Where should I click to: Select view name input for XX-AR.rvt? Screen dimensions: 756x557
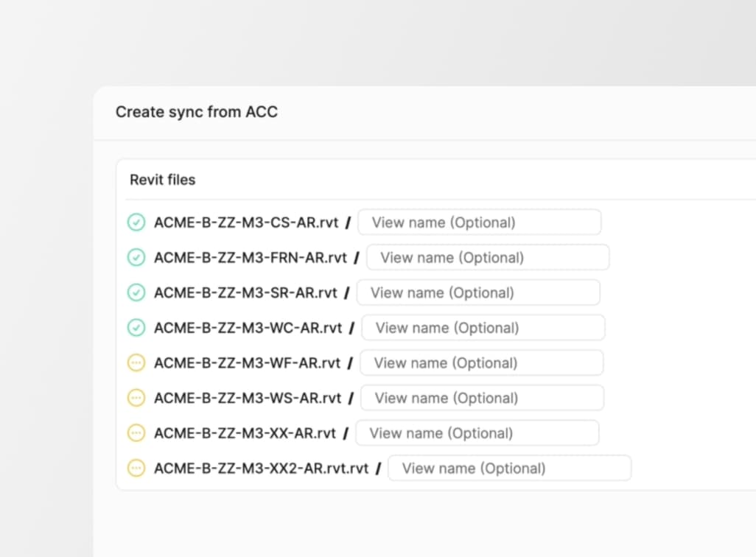[x=477, y=433]
